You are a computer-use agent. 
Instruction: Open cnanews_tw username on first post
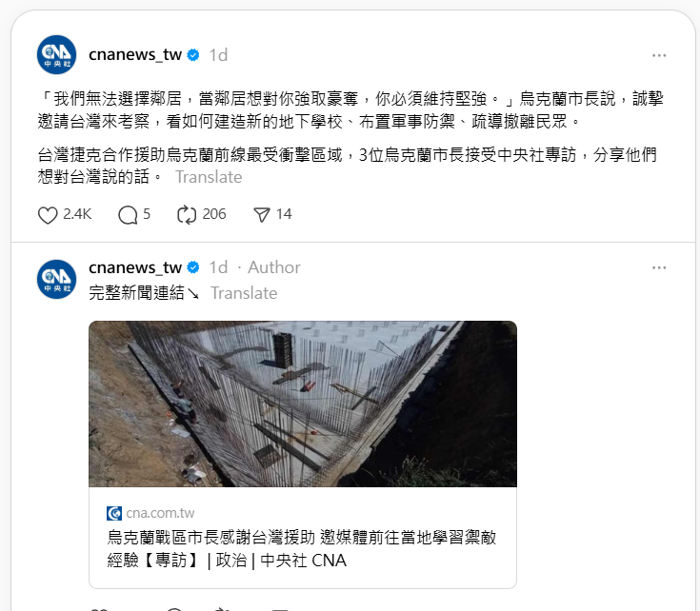point(135,55)
